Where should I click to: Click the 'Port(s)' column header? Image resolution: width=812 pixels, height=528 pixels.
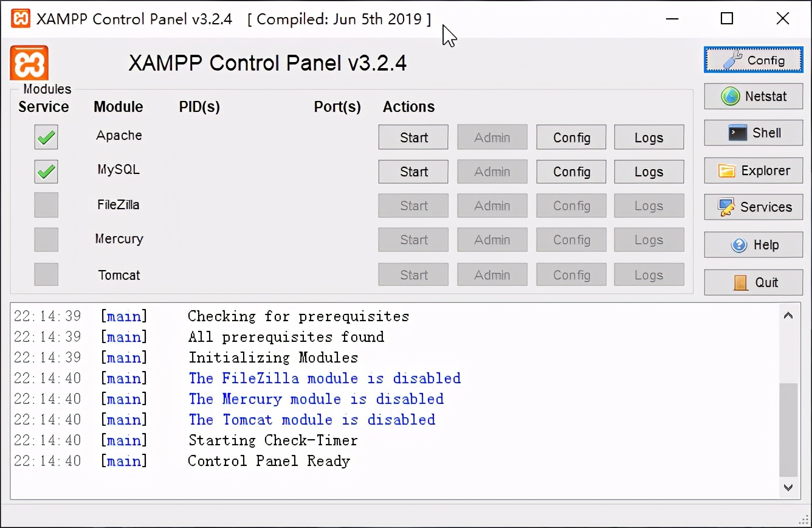[337, 107]
